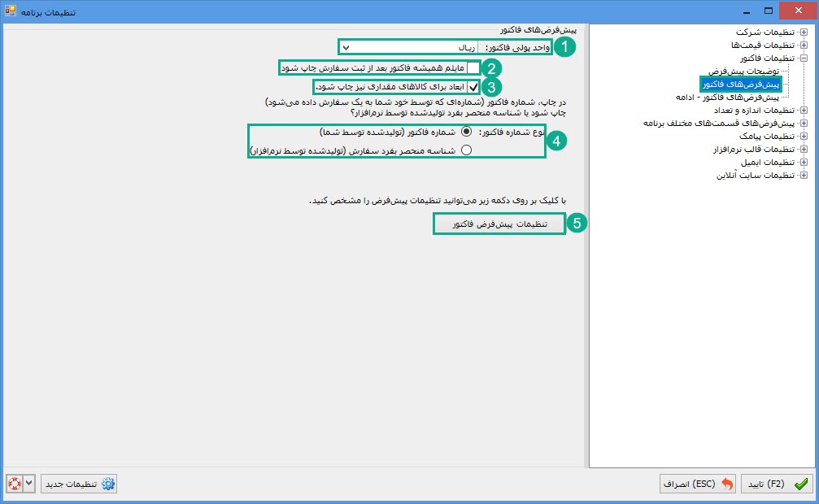Click the red arrow on انصراف
This screenshot has width=819, height=504.
726,484
